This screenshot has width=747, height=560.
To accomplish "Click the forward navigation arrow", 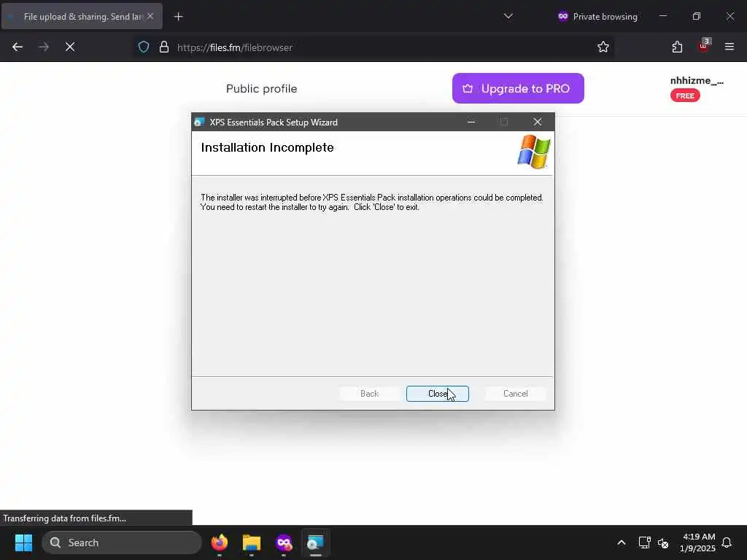I will coord(44,47).
